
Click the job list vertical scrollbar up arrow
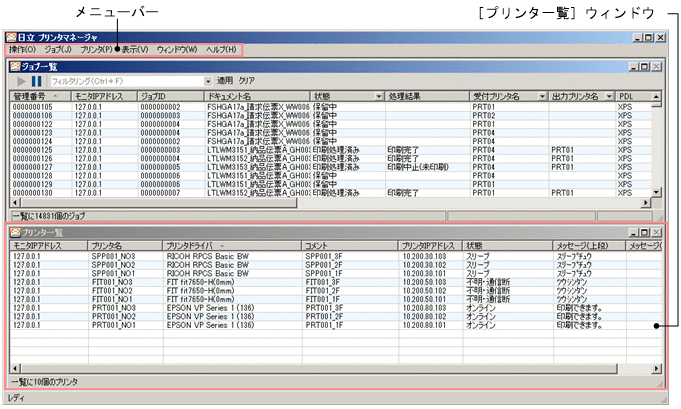click(656, 96)
